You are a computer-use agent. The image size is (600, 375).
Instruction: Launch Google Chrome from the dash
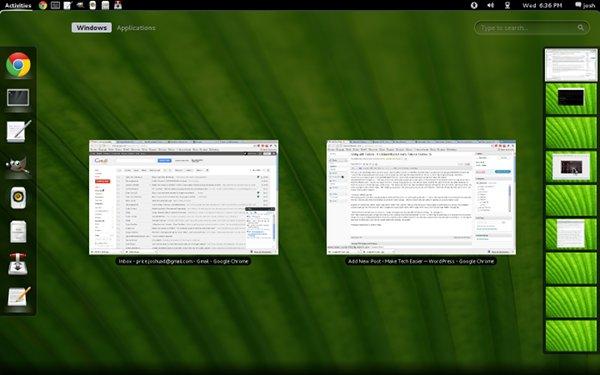(x=18, y=65)
